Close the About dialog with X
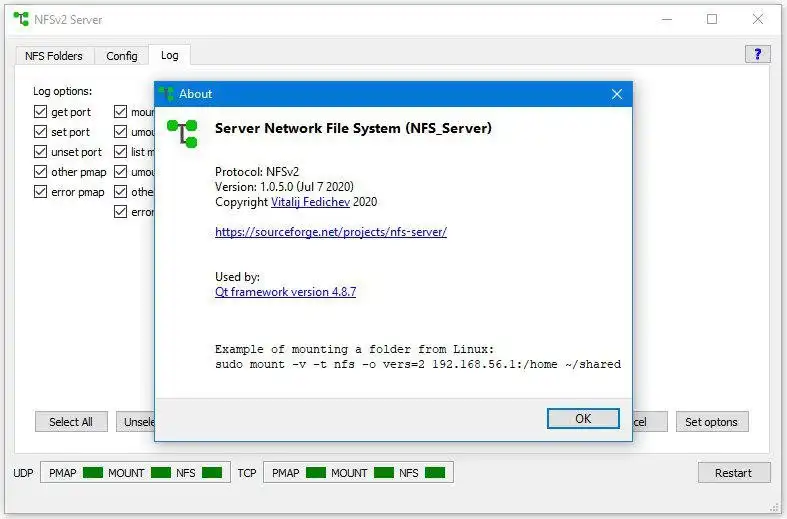The height and width of the screenshot is (519, 787). [617, 94]
